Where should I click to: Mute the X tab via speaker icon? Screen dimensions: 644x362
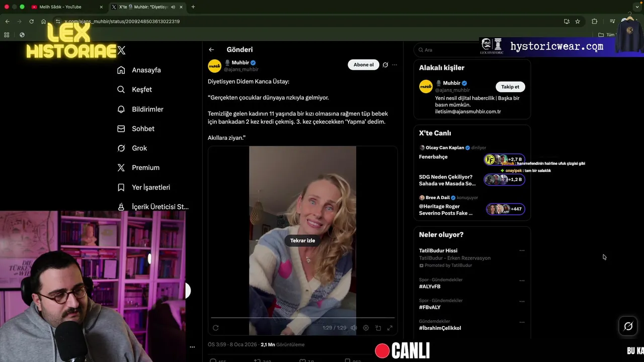point(173,7)
